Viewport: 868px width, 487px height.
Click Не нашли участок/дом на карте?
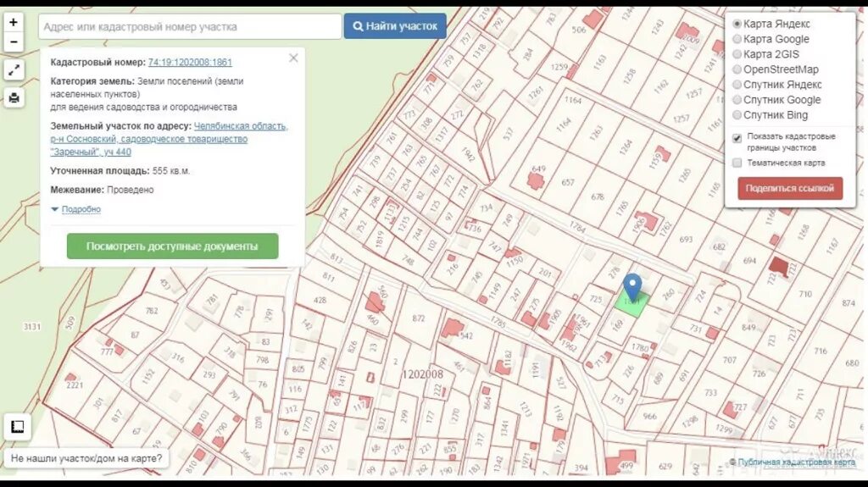(87, 458)
